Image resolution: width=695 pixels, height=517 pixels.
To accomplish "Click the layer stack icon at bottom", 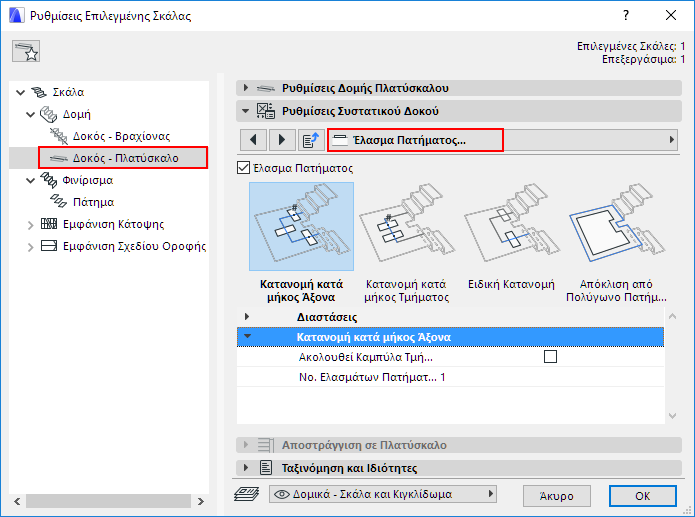I will 246,494.
